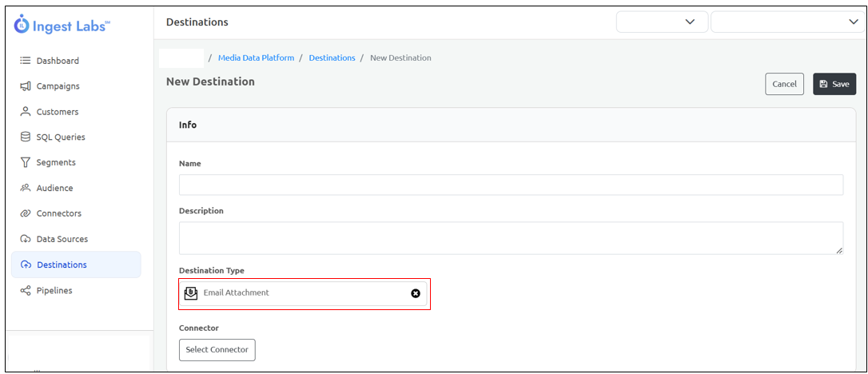Screen dimensions: 868x374
Task: Click the Select Connector button
Action: [217, 350]
